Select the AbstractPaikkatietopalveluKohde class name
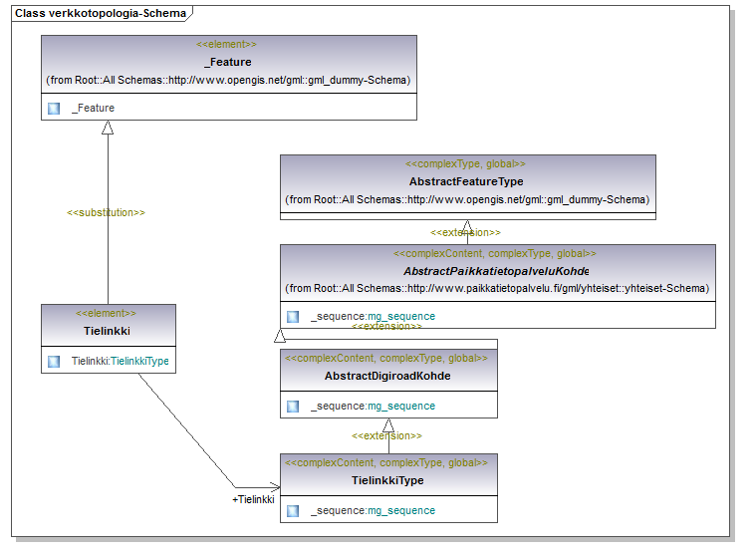 point(496,271)
